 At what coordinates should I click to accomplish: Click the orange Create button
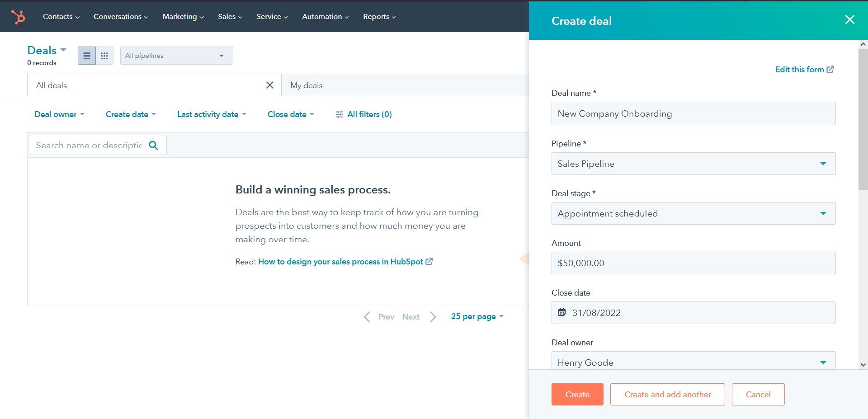[x=577, y=394]
